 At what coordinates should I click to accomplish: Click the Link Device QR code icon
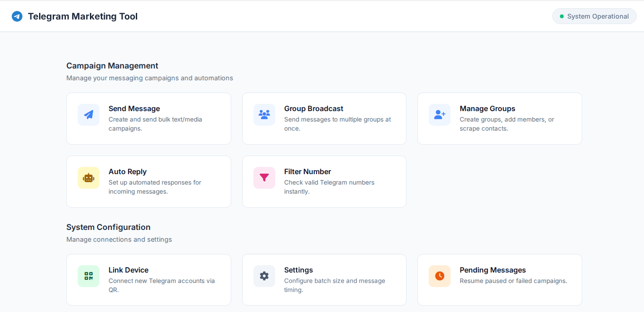point(89,276)
